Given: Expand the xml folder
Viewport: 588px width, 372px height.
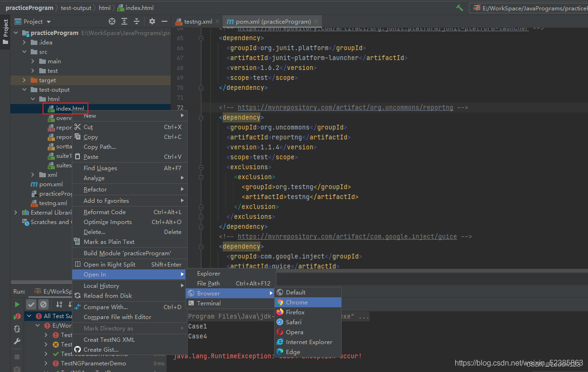Looking at the screenshot, I should pyautogui.click(x=33, y=175).
